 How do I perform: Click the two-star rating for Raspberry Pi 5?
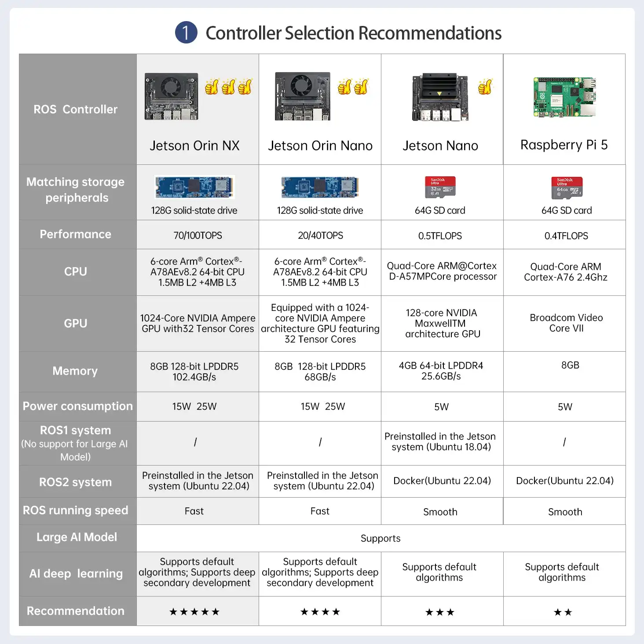pyautogui.click(x=563, y=612)
